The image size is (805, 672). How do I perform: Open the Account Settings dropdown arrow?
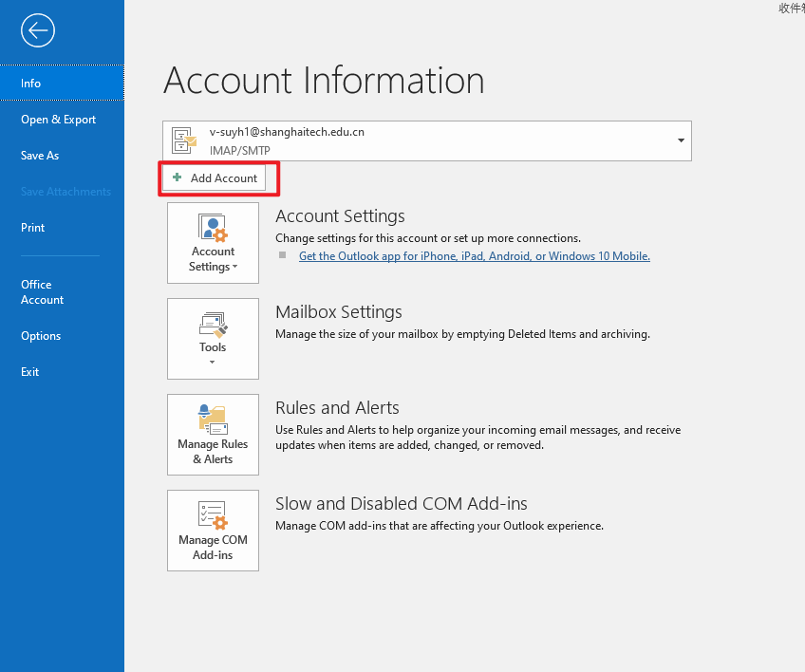pyautogui.click(x=235, y=267)
